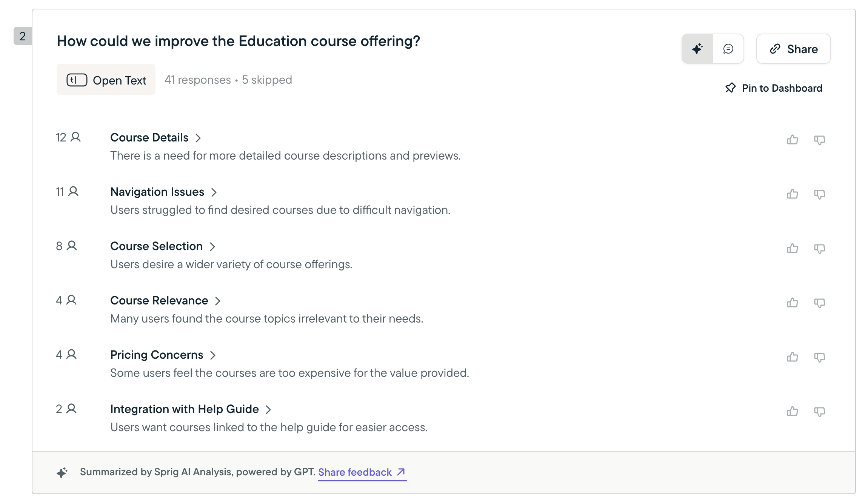
Task: Thumbs up the Course Relevance theme
Action: click(793, 303)
